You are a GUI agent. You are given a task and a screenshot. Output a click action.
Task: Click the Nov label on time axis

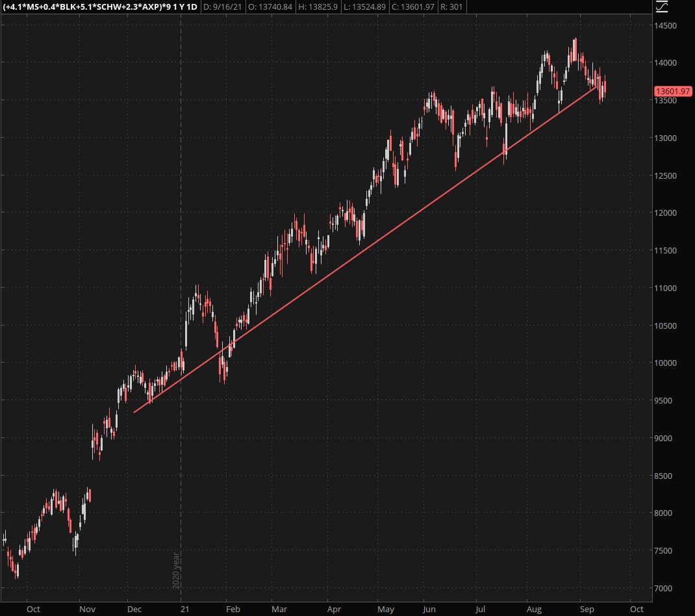click(x=88, y=610)
